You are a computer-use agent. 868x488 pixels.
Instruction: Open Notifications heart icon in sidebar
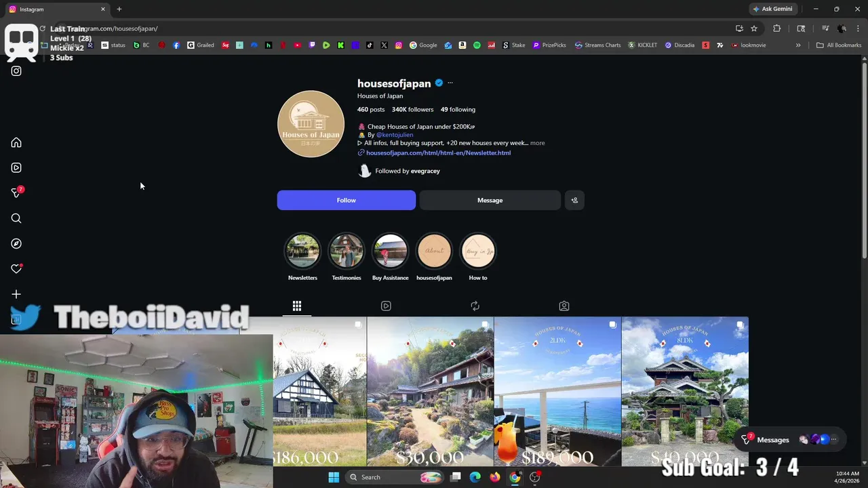(16, 269)
